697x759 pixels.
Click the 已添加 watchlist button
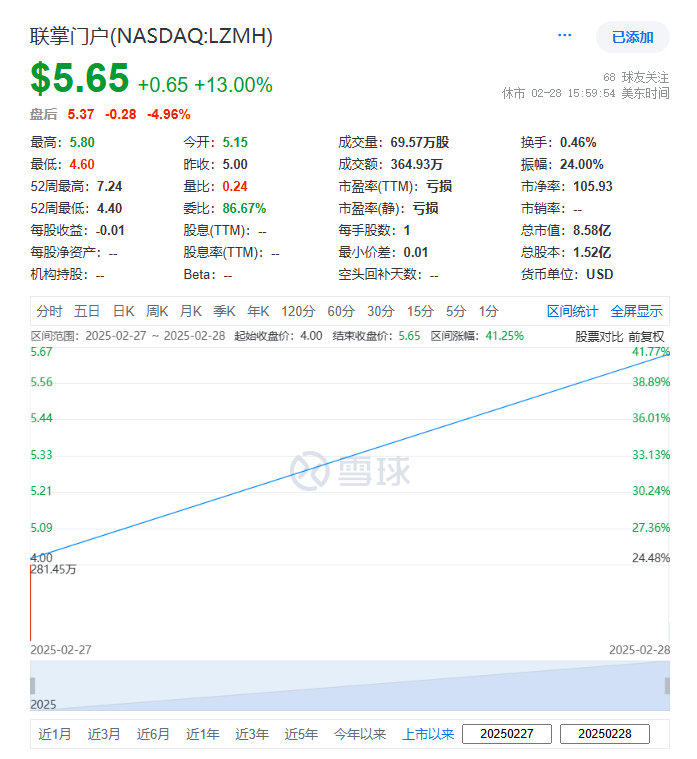(633, 37)
